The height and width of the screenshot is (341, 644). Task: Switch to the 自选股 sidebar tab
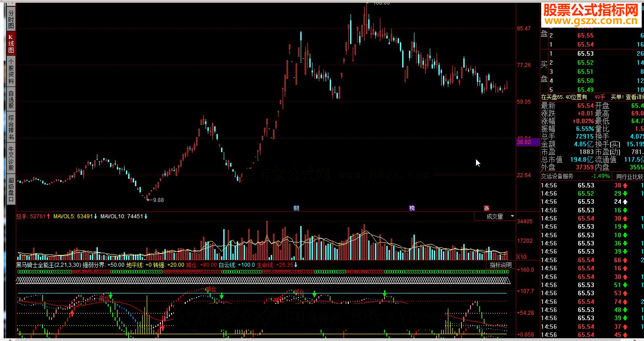(x=11, y=99)
